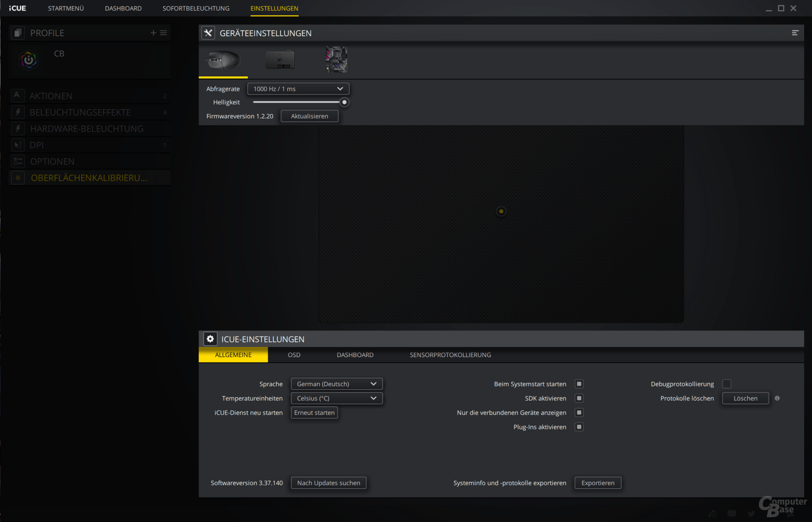Switch to the Allgemeine tab
The width and height of the screenshot is (812, 522).
pos(233,355)
